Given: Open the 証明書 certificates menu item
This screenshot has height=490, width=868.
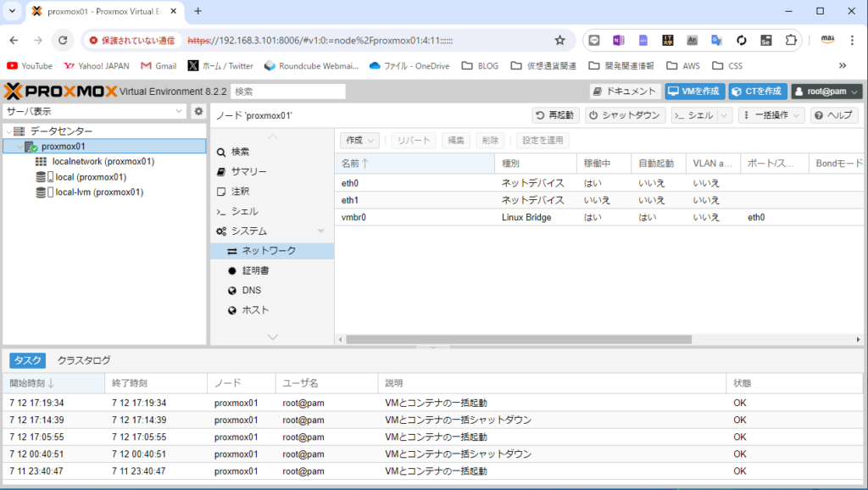Looking at the screenshot, I should click(255, 270).
